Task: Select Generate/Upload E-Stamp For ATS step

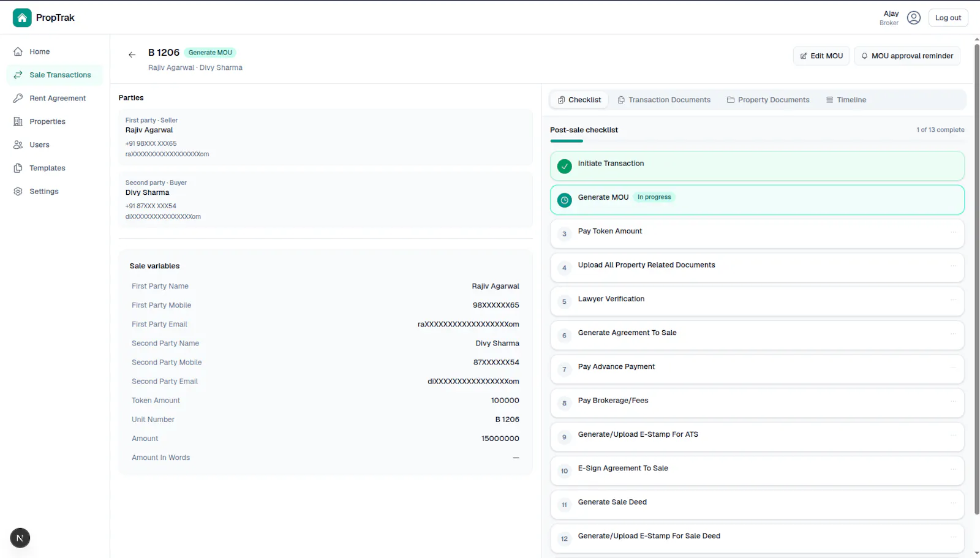Action: 757,437
